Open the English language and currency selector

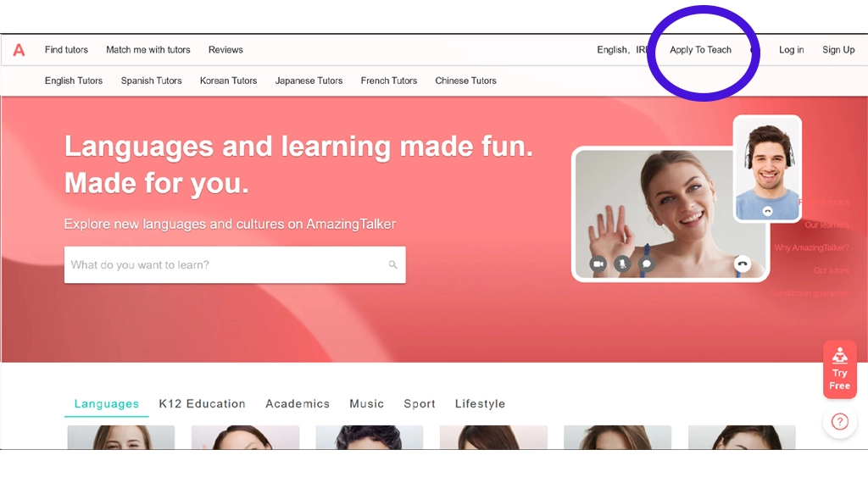coord(624,50)
